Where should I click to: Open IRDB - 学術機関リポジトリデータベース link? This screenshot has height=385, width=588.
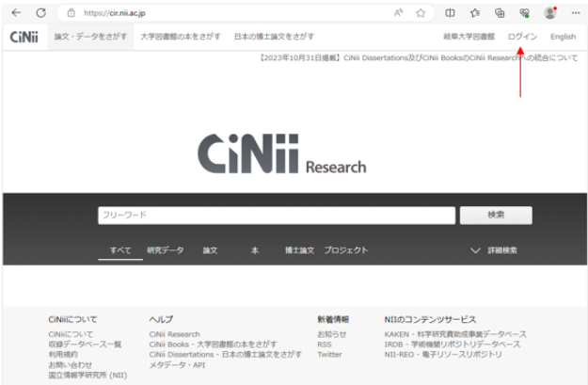coord(453,345)
